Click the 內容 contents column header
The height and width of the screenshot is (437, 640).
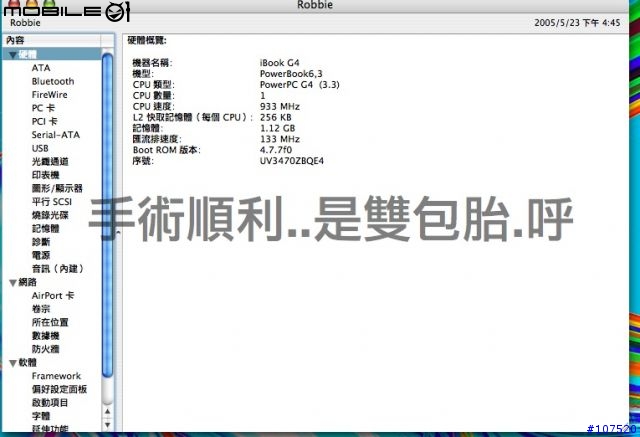click(x=51, y=40)
